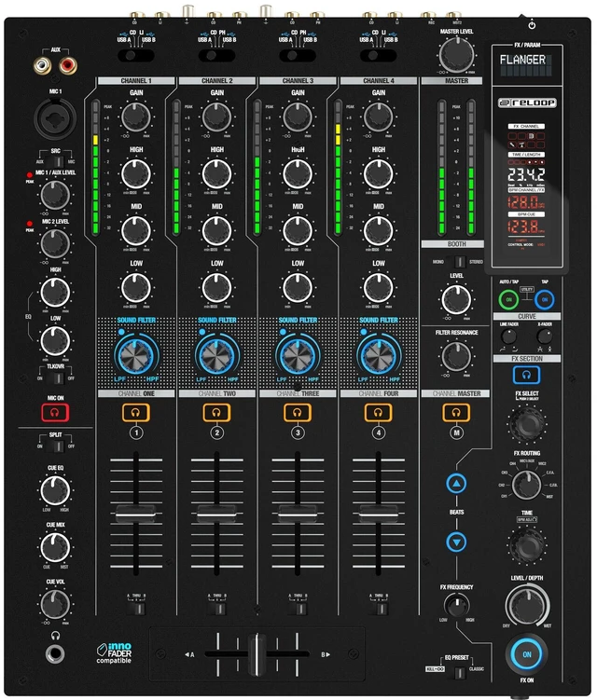This screenshot has height=700, width=597.
Task: Activate the red MIC ON button
Action: tap(55, 413)
